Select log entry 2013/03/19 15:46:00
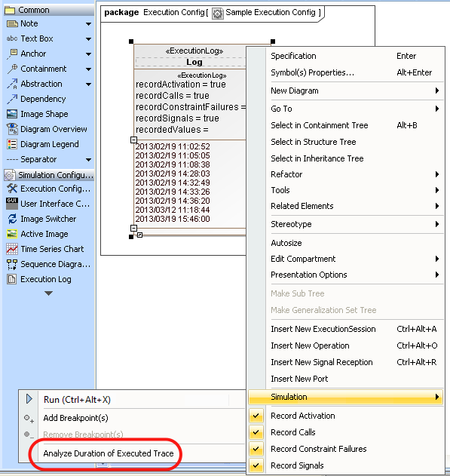The width and height of the screenshot is (450, 476). [173, 219]
